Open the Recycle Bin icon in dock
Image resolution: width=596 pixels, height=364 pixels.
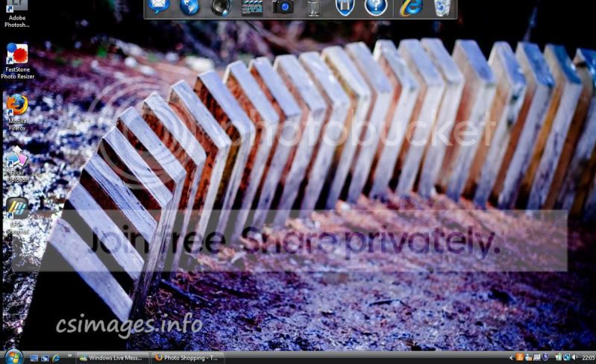point(442,7)
